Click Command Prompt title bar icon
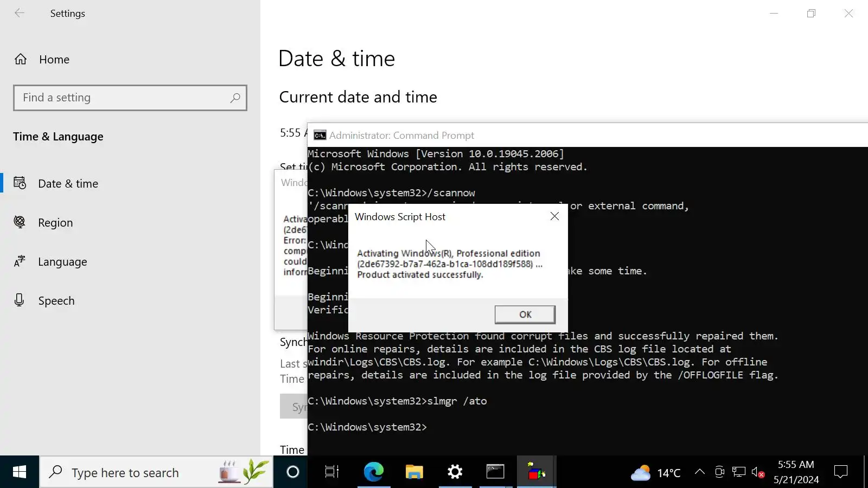 pos(320,135)
